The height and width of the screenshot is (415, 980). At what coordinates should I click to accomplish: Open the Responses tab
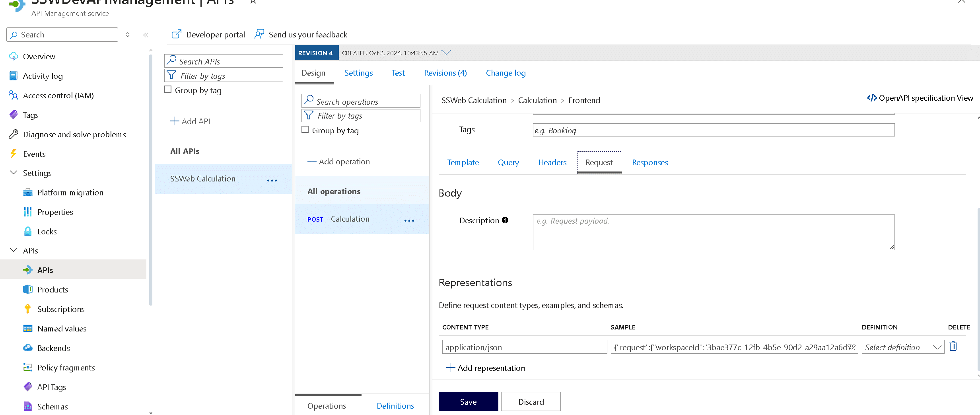click(650, 162)
